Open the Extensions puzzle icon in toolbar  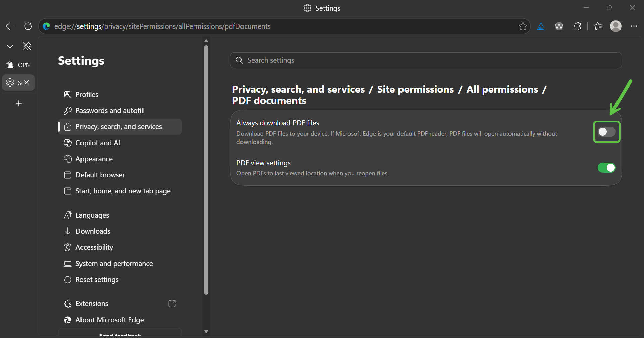pyautogui.click(x=577, y=26)
